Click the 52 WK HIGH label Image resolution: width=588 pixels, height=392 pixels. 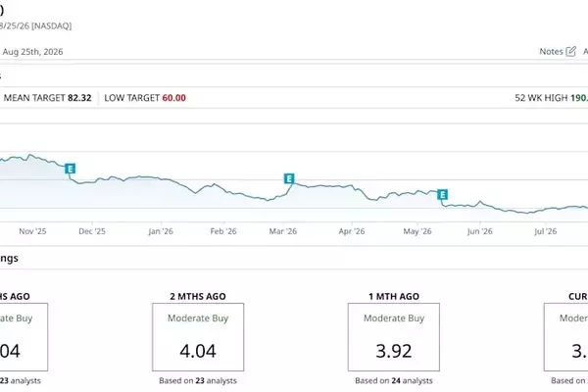pyautogui.click(x=541, y=98)
